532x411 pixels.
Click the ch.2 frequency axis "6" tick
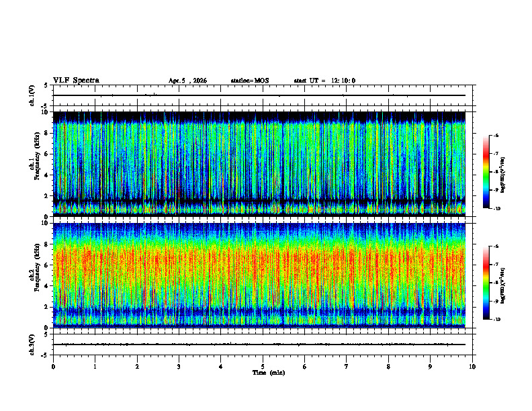tap(47, 265)
